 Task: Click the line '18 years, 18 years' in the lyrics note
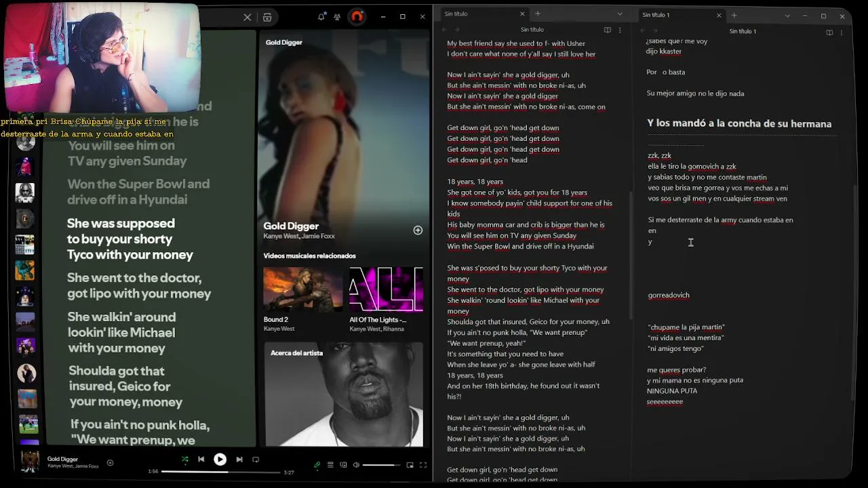tap(475, 182)
